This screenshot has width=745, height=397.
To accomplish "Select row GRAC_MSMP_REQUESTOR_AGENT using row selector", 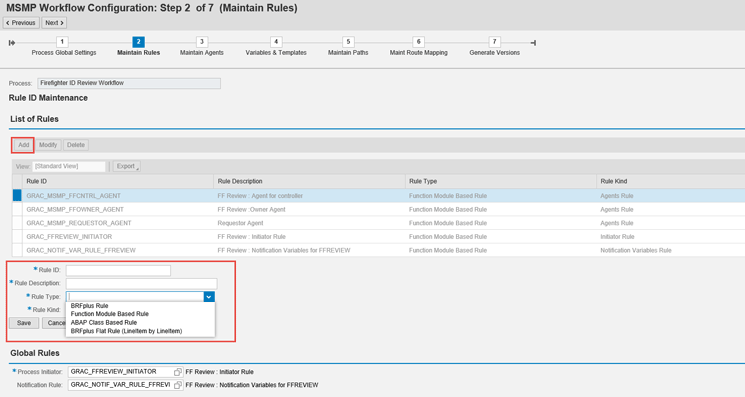I will tap(17, 223).
